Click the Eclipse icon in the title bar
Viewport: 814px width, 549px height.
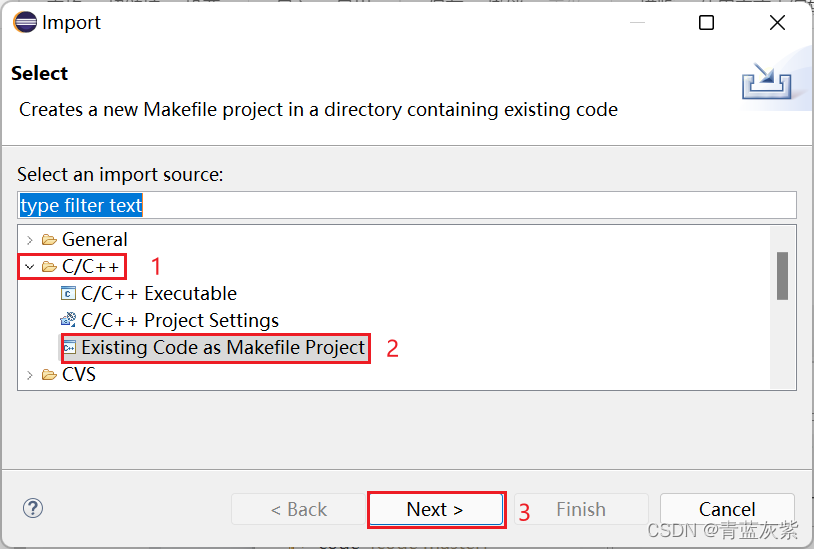pyautogui.click(x=25, y=23)
